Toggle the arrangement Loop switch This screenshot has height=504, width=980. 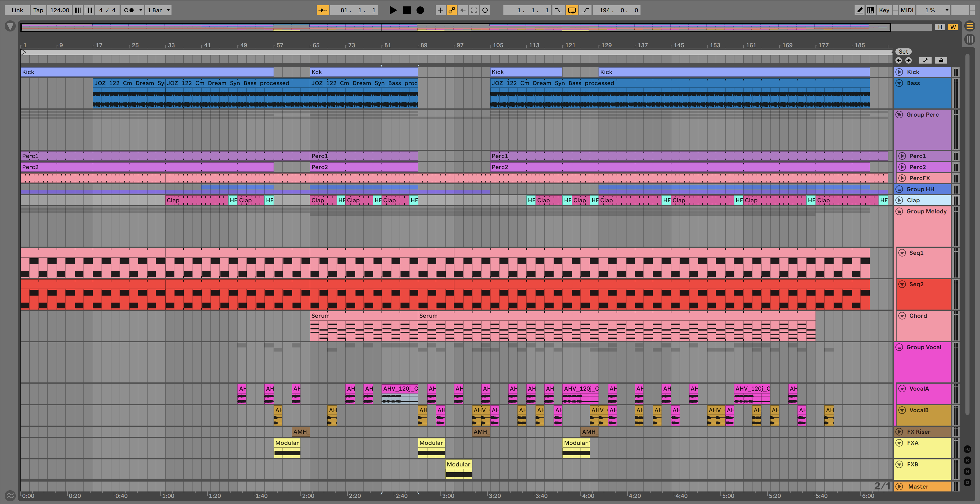[x=572, y=10]
